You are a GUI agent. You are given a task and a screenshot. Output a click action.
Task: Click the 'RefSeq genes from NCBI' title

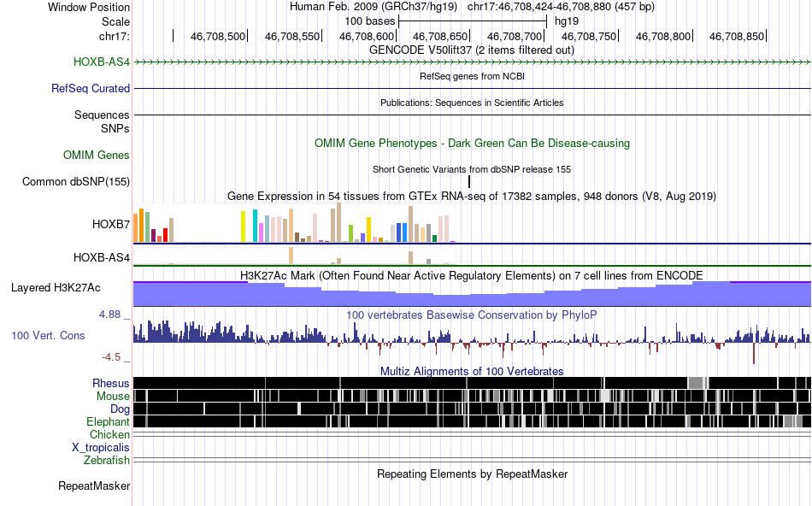coord(472,76)
